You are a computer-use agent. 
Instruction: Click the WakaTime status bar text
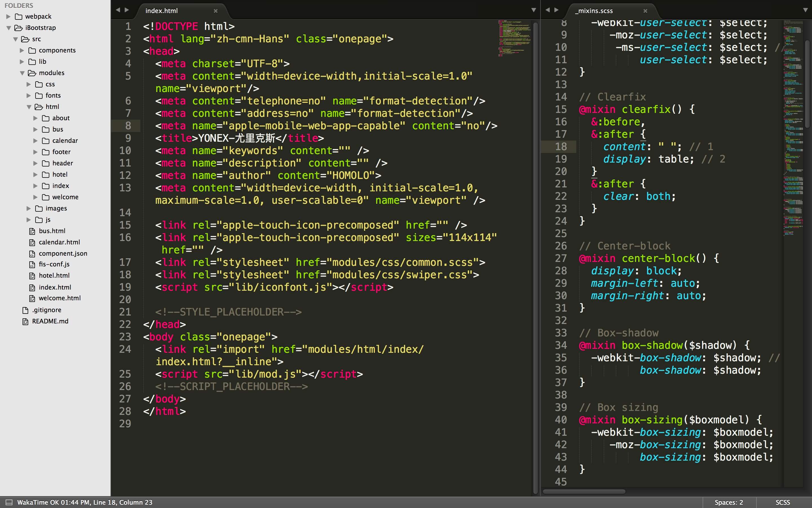pos(85,502)
